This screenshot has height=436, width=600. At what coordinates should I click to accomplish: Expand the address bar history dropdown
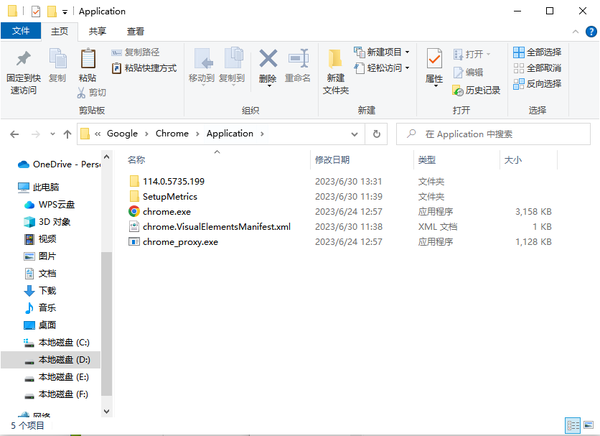coord(354,134)
